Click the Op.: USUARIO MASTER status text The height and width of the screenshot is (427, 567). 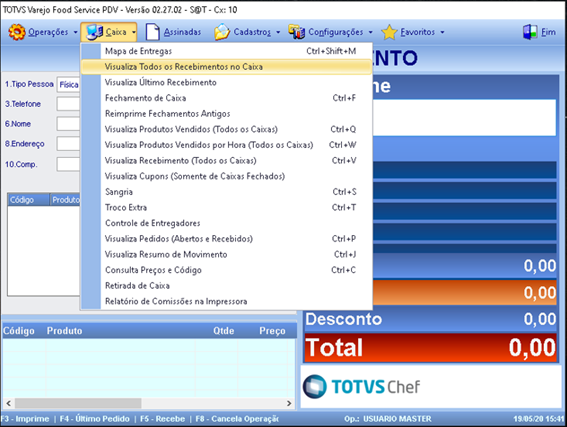coord(388,419)
